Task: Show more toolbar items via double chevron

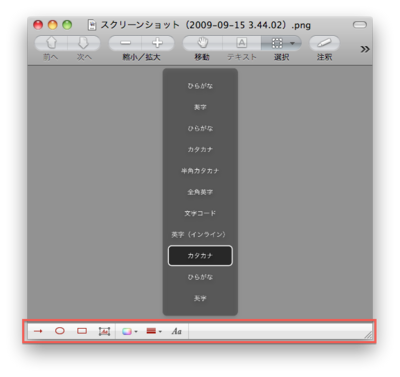Action: click(x=365, y=49)
